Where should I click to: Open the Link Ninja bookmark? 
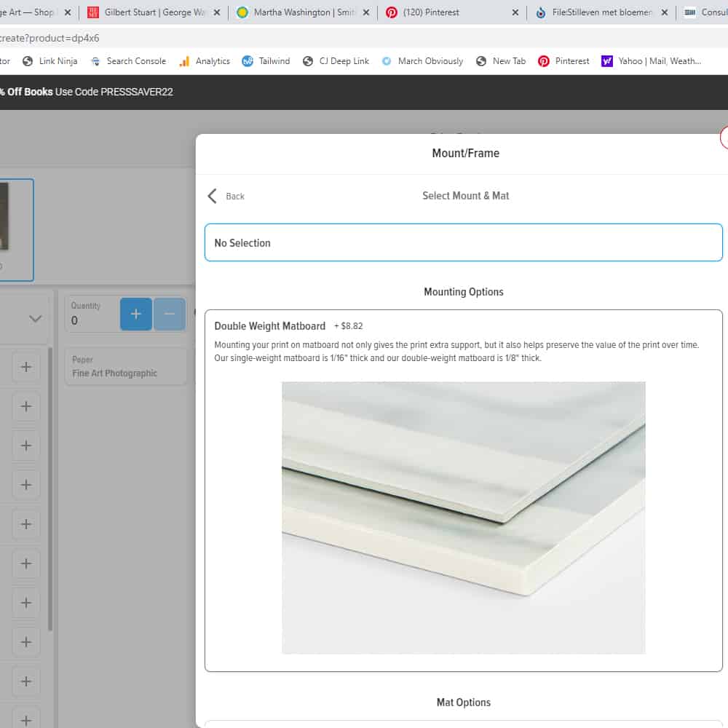pos(50,61)
